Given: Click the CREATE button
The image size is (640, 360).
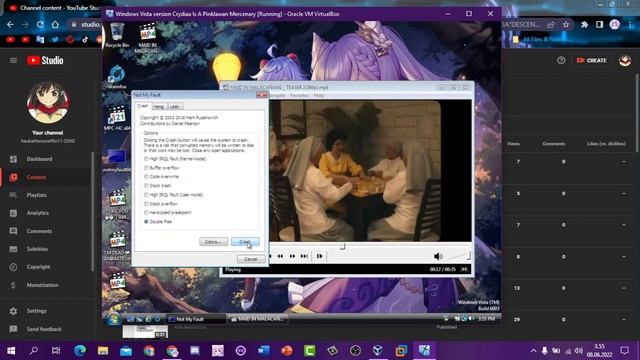Looking at the screenshot, I should pos(591,60).
